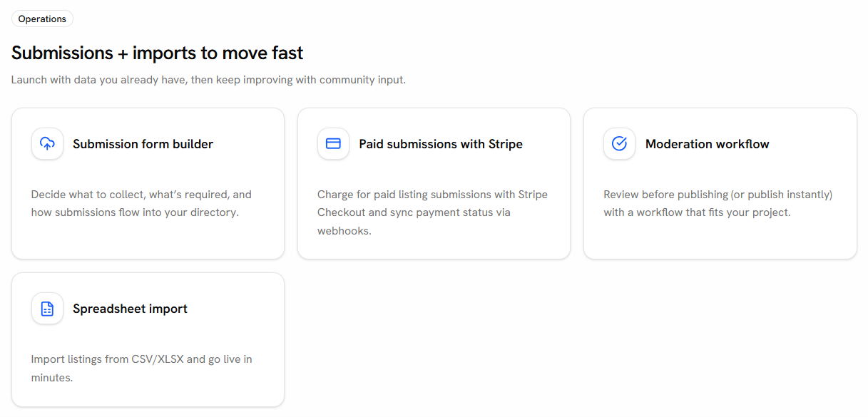This screenshot has height=417, width=868.
Task: Click the word 'minutes.' in Spreadsheet import card
Action: [52, 378]
